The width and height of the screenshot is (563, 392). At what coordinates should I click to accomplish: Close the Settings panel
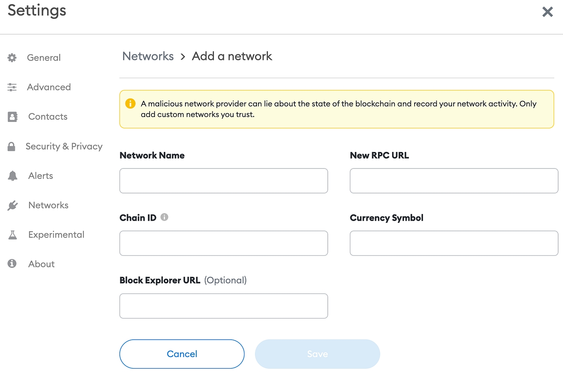[547, 12]
